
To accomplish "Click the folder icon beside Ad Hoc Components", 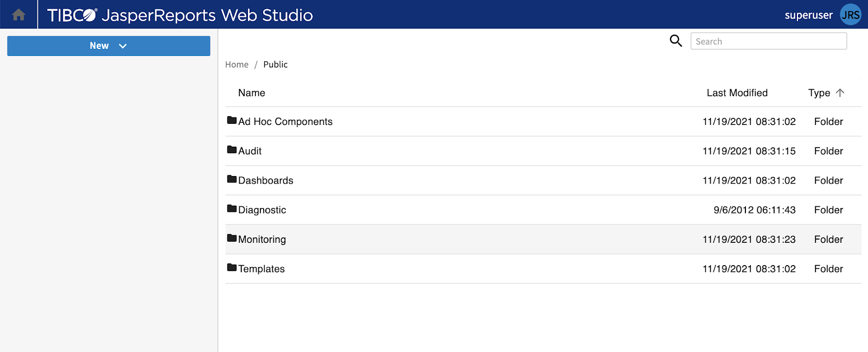I will coord(231,121).
